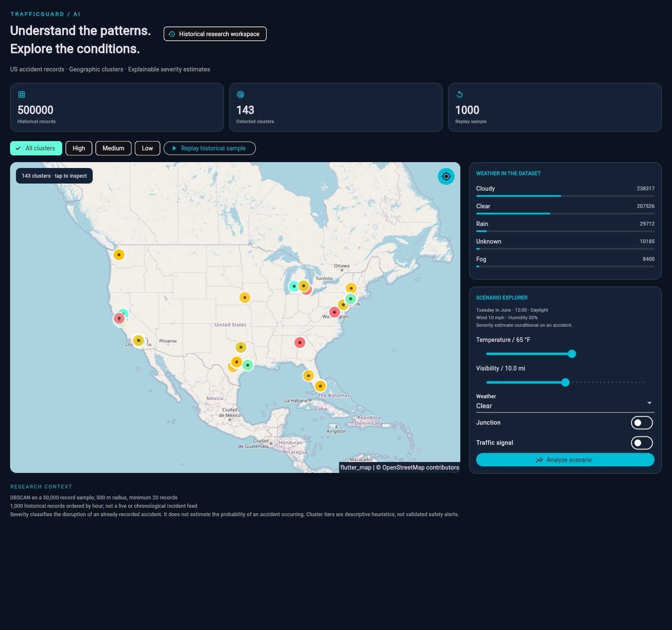This screenshot has width=672, height=630.
Task: Click the play icon in Replay historical sample
Action: pos(174,148)
